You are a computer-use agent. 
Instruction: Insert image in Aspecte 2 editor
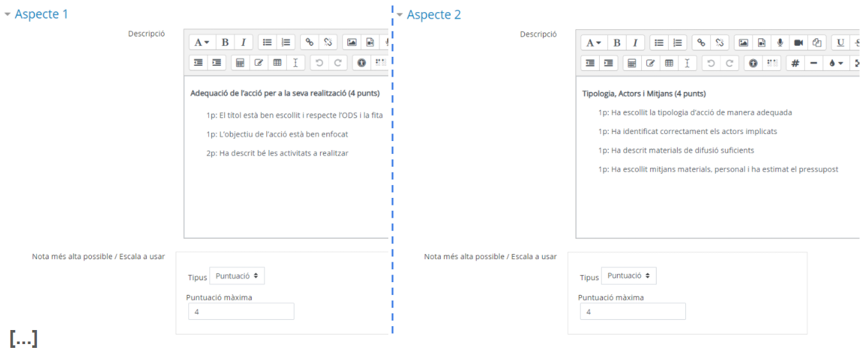[x=743, y=43]
